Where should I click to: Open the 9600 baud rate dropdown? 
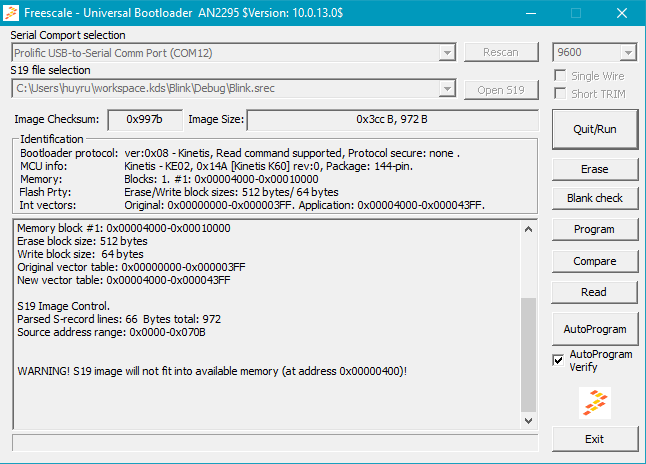click(628, 53)
